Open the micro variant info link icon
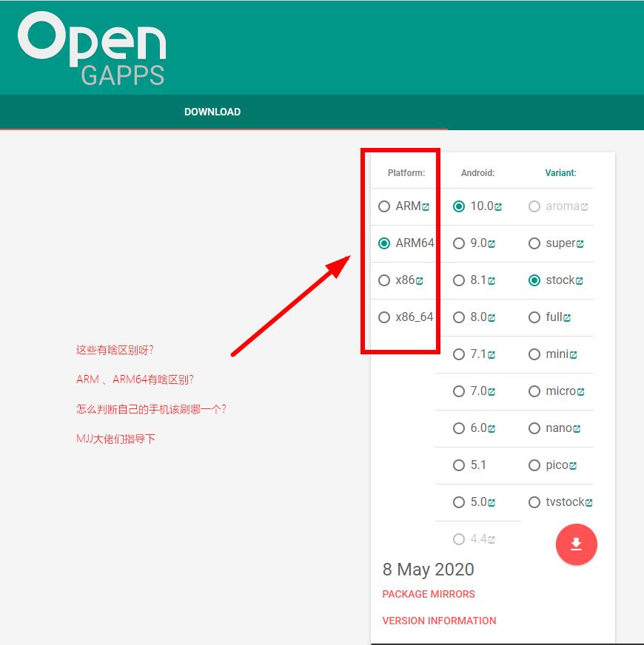The width and height of the screenshot is (644, 645). click(x=580, y=391)
